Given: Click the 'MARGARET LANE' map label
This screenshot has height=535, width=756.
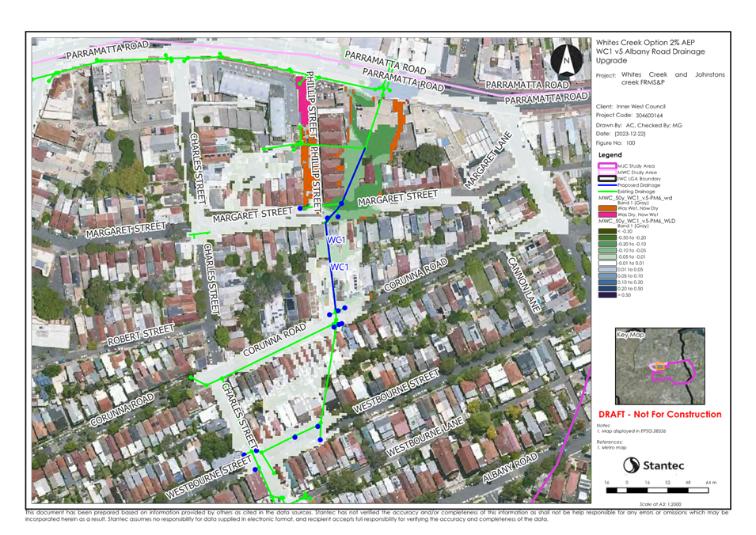Looking at the screenshot, I should click(x=488, y=160).
